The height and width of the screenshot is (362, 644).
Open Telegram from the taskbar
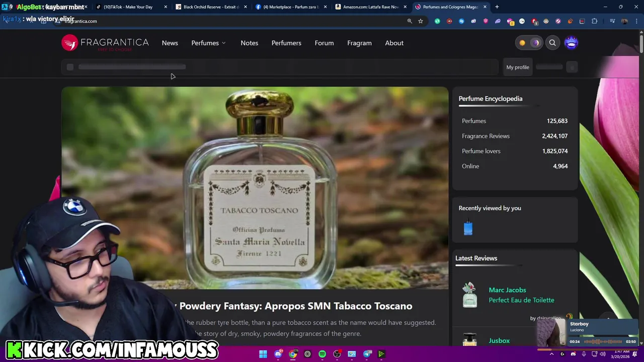pos(367,354)
